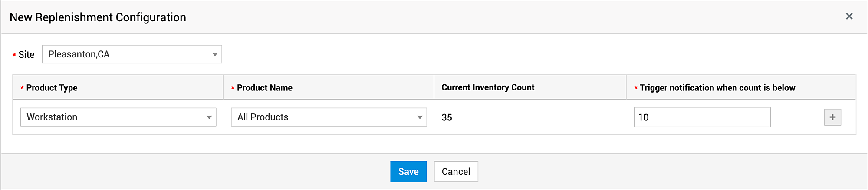The width and height of the screenshot is (868, 190).
Task: Click the Product Type column header
Action: click(52, 88)
